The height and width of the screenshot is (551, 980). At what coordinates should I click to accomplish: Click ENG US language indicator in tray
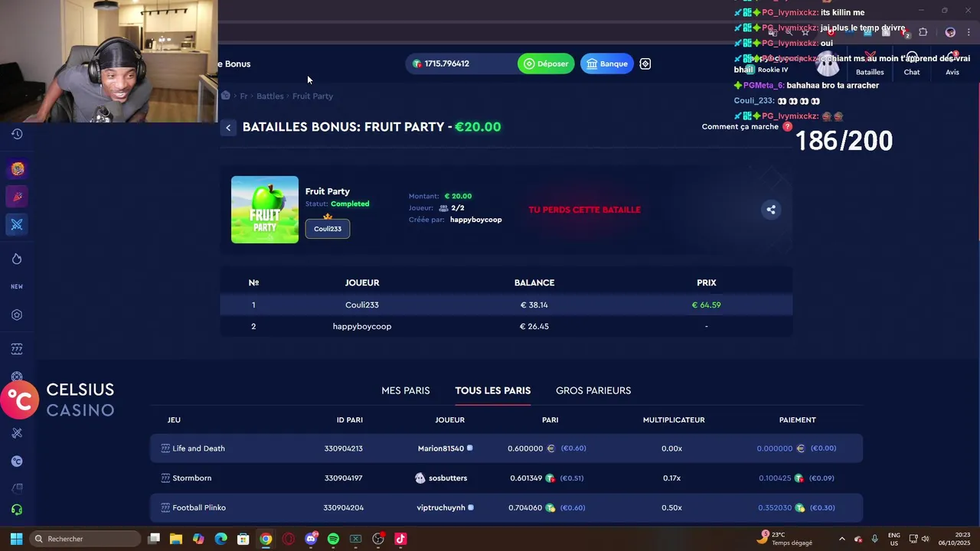click(893, 539)
